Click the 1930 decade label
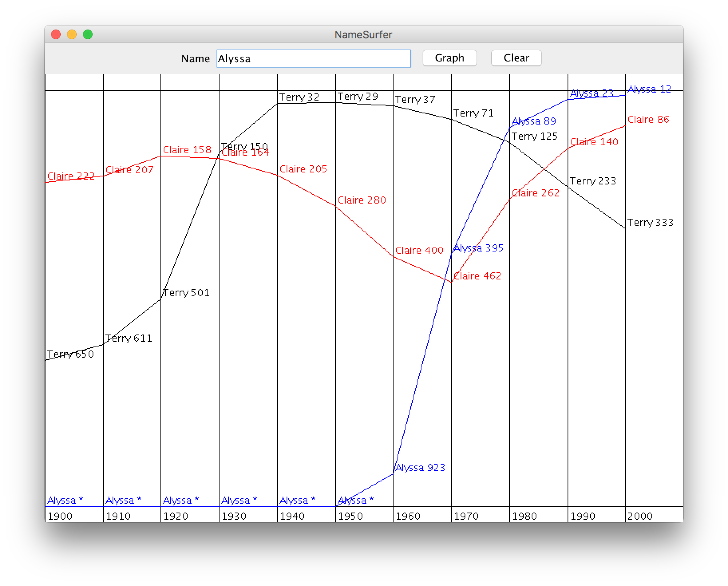 pyautogui.click(x=234, y=516)
